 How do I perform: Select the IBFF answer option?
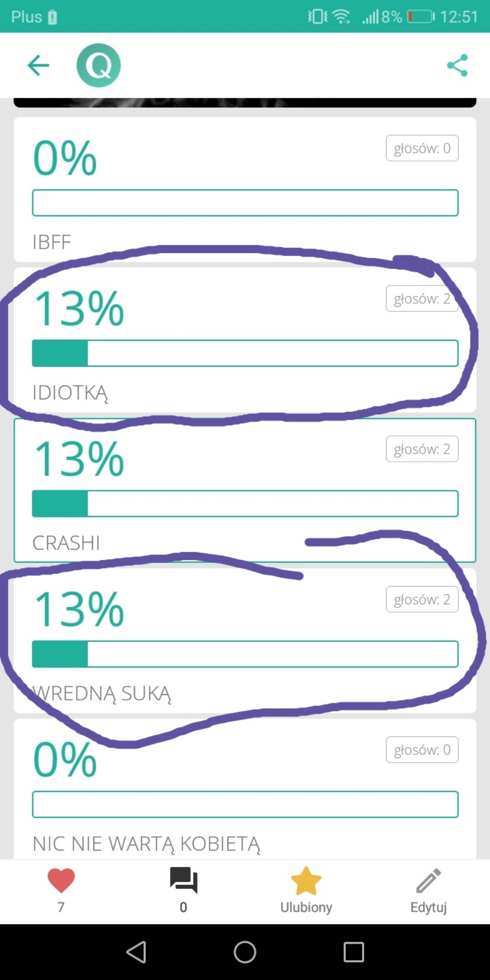tap(245, 190)
